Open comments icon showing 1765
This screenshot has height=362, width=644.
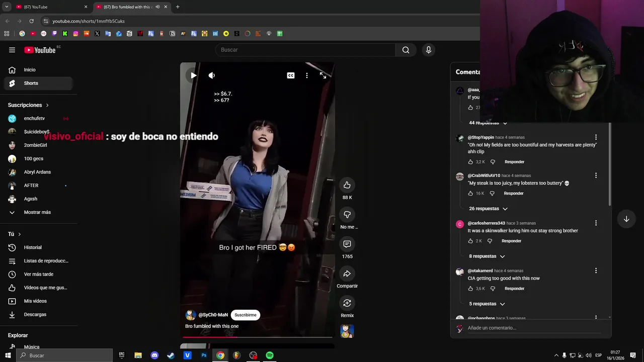(347, 244)
